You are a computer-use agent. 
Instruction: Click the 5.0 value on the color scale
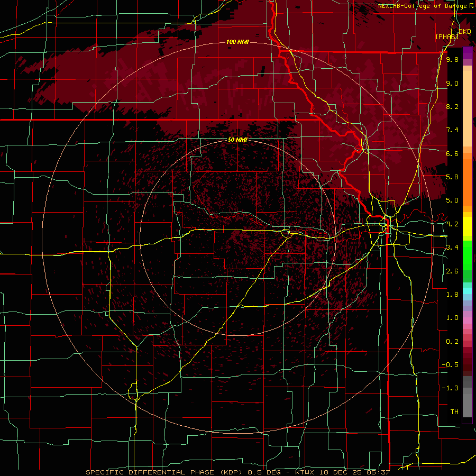(452, 200)
